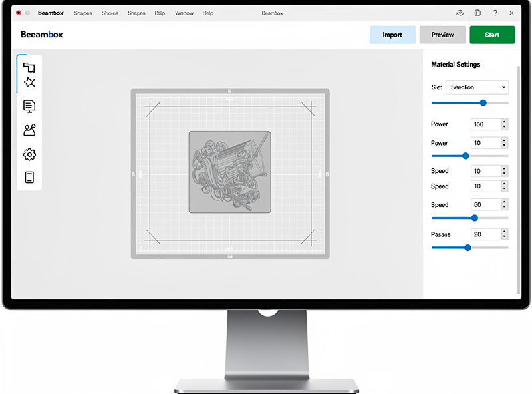Open the first Shapes menu

(82, 13)
